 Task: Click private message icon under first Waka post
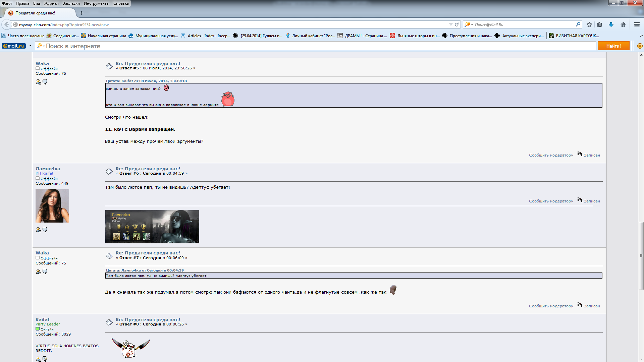point(45,82)
